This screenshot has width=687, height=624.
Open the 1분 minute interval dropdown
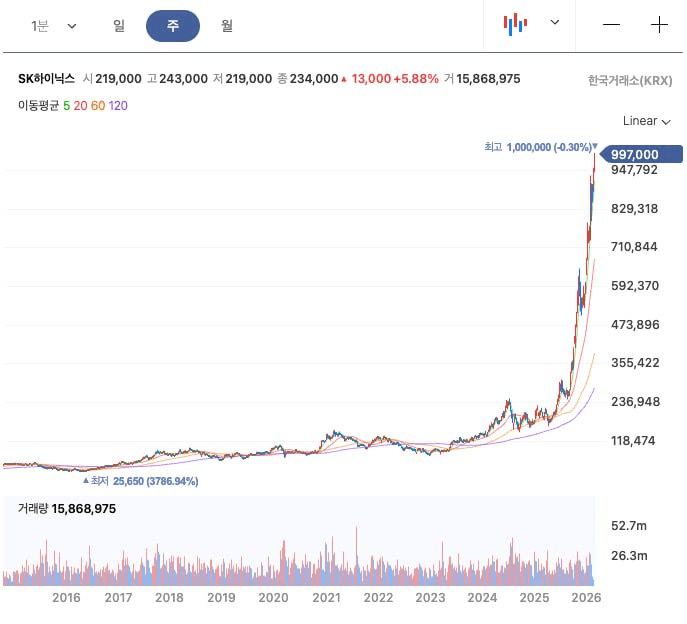(53, 26)
